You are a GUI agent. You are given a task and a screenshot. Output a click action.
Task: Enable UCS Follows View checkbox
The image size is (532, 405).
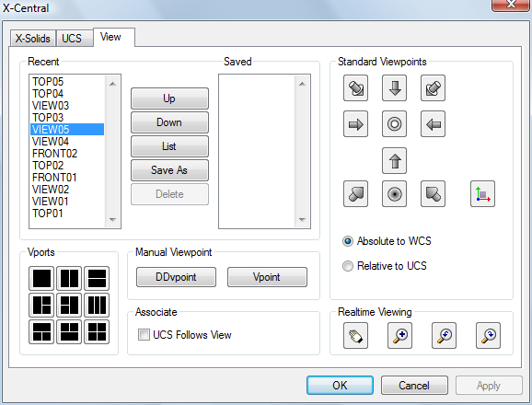pos(144,335)
